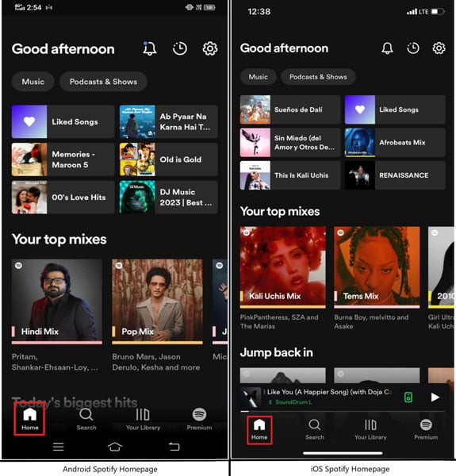This screenshot has height=476, width=456.
Task: Open Your Library on Android
Action: [x=143, y=419]
